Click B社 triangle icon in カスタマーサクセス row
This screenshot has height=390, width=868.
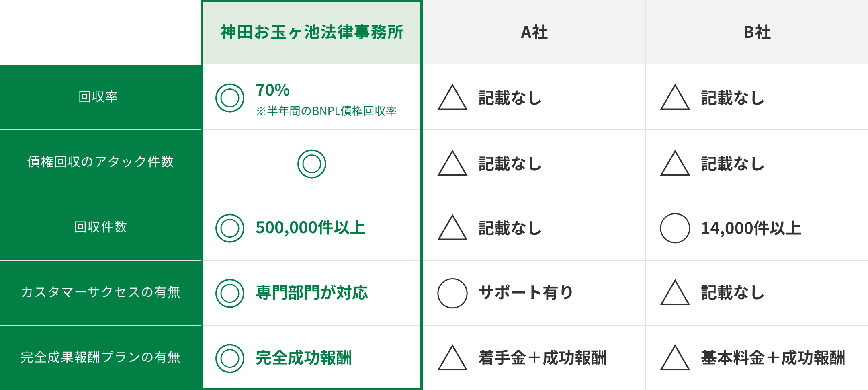pos(675,294)
